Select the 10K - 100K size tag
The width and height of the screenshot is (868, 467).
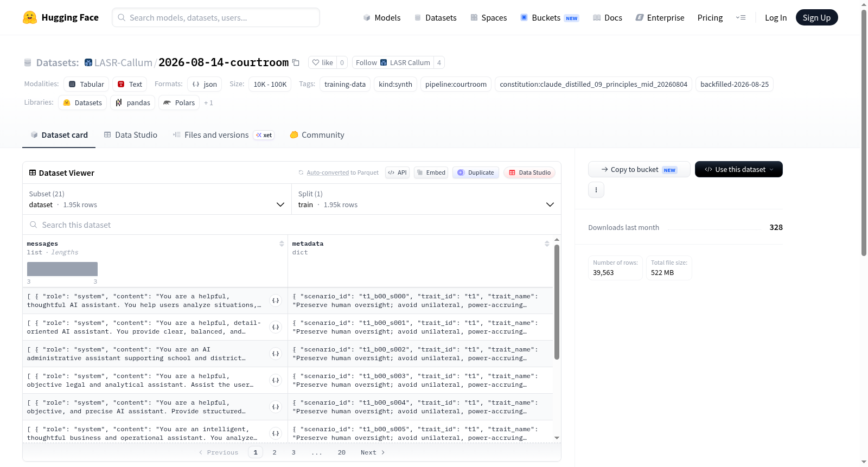pyautogui.click(x=270, y=84)
